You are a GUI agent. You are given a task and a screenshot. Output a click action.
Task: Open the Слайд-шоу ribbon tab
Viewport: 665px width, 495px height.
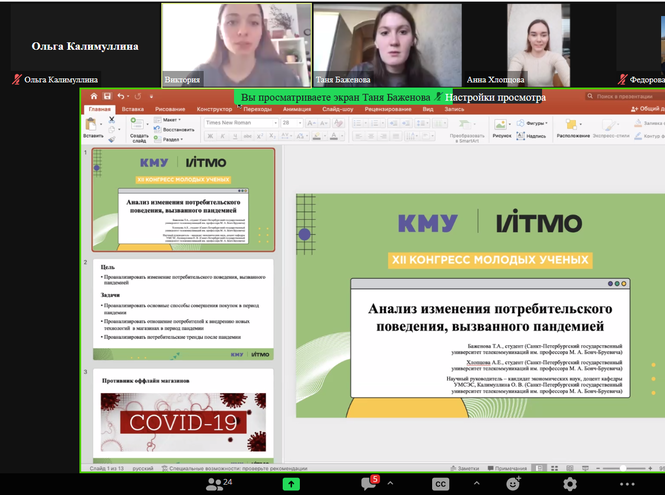tap(338, 109)
